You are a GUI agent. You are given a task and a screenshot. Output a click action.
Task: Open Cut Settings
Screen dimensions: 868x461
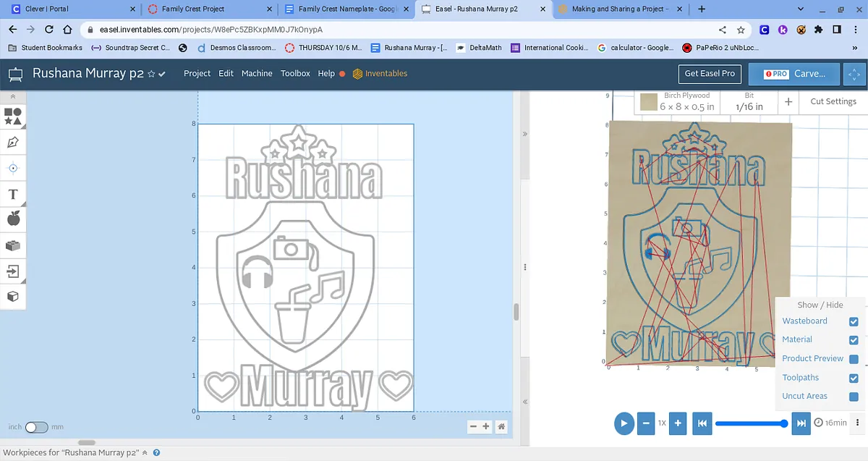tap(833, 102)
